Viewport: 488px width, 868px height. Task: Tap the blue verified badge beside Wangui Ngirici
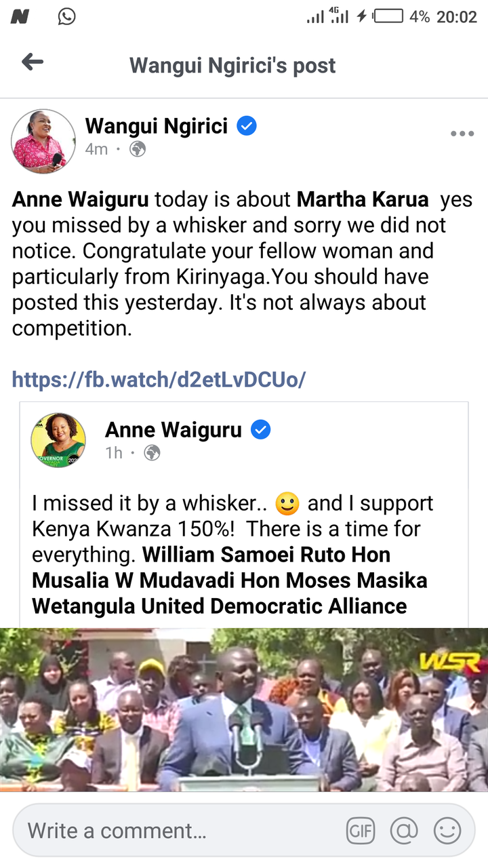click(247, 126)
